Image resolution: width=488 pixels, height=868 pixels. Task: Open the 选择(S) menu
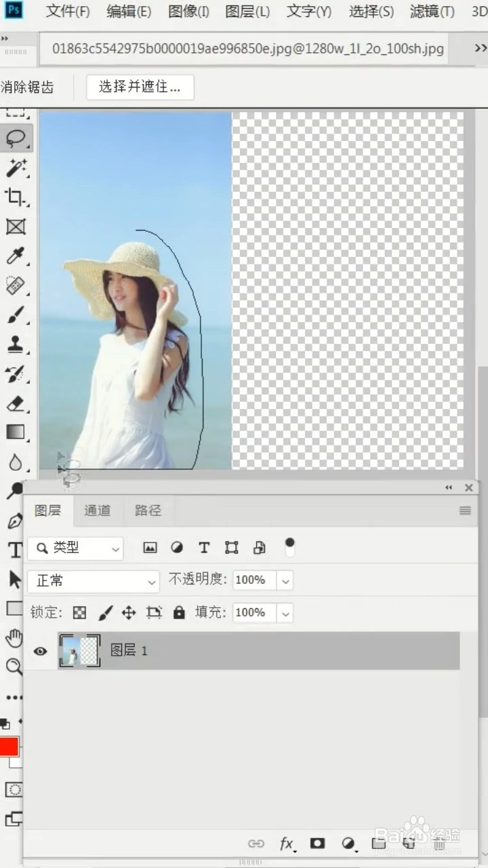click(371, 12)
